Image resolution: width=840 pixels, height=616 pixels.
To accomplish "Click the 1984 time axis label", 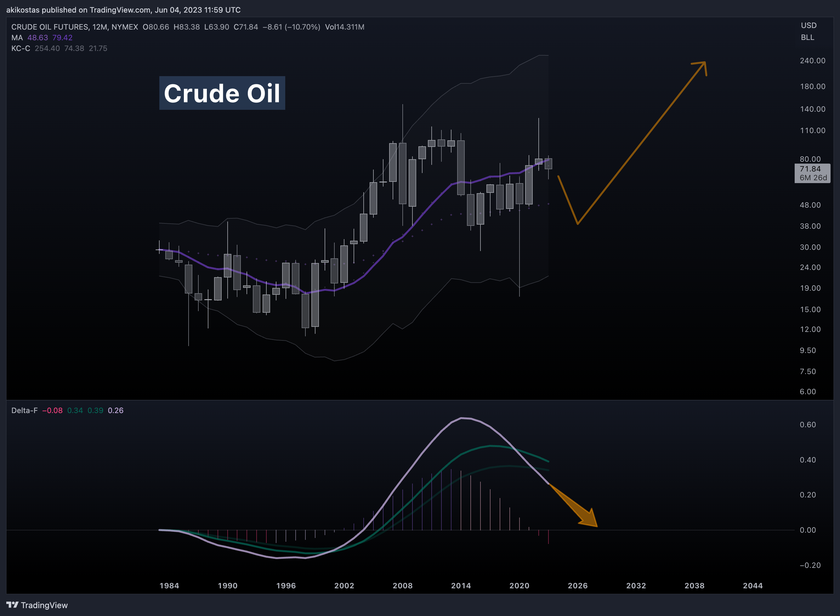I will [x=169, y=585].
